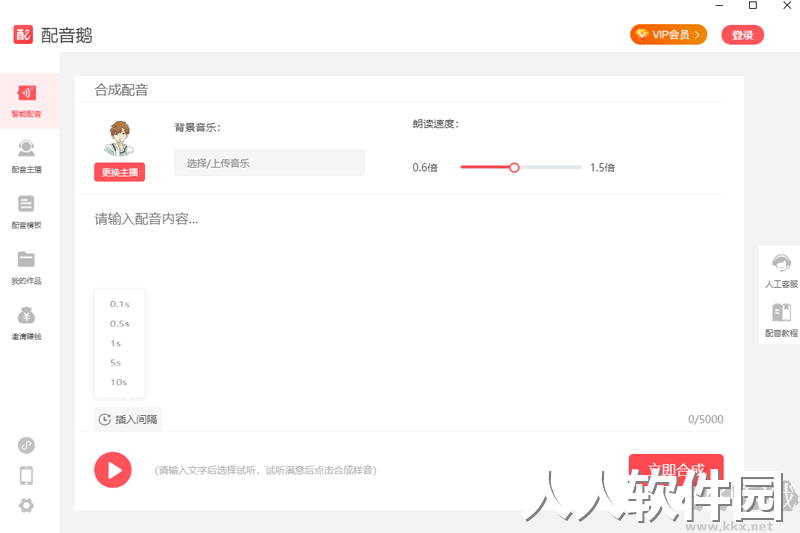Open the VIP会员 membership button
This screenshot has height=533, width=800.
click(x=668, y=35)
